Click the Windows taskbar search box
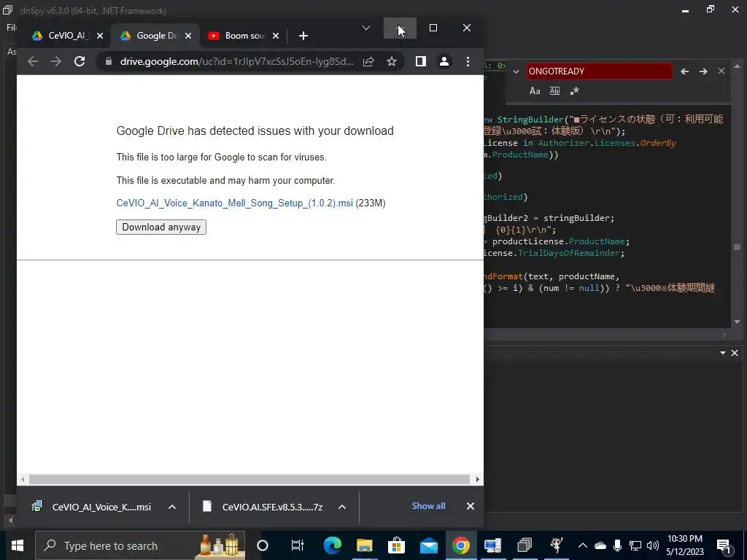Viewport: 747px width, 560px height. (140, 545)
